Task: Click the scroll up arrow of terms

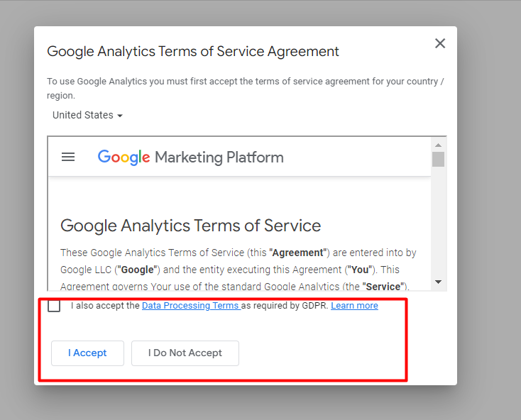Action: (438, 145)
